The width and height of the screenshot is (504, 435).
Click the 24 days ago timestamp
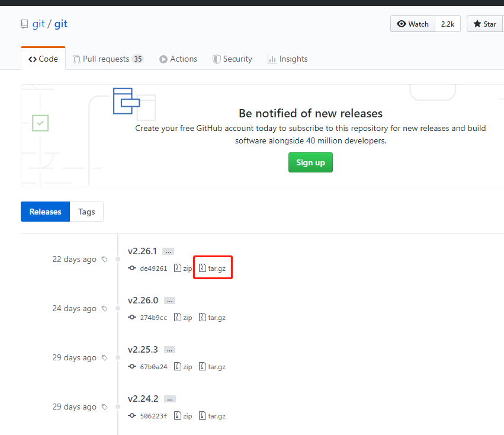[x=74, y=309]
